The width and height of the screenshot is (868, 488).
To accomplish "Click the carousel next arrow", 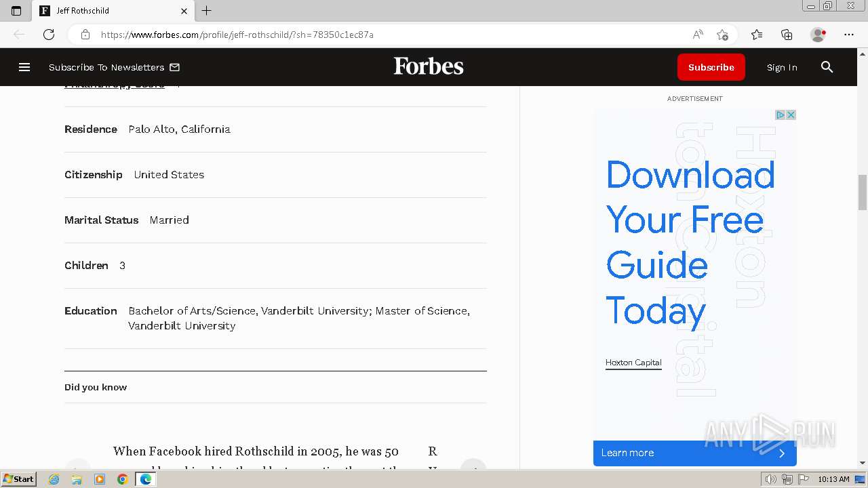I will 473,464.
